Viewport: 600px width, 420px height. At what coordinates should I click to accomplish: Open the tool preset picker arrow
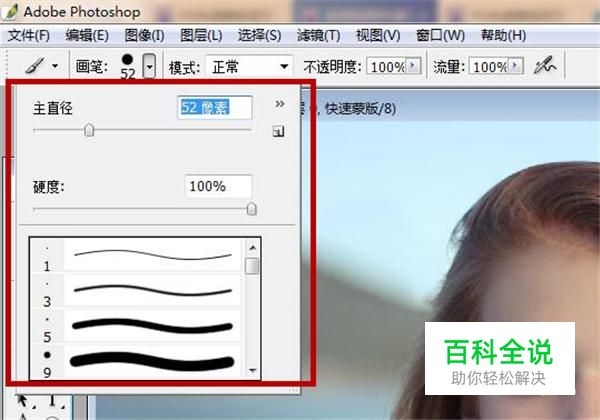click(x=55, y=66)
